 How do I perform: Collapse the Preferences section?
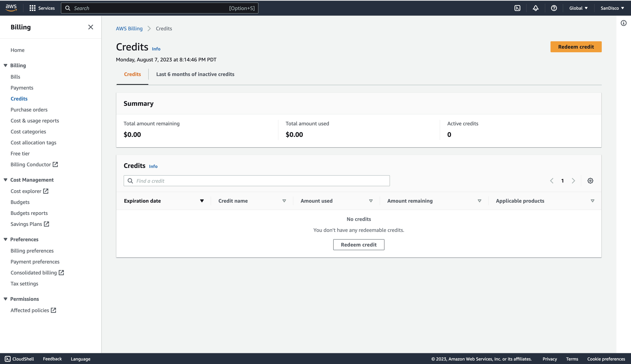5,239
